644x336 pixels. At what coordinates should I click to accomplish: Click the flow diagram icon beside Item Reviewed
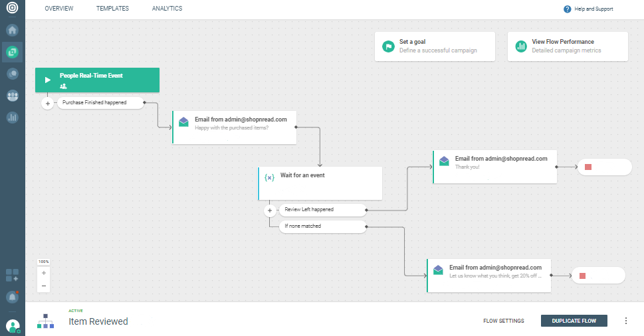coord(45,321)
